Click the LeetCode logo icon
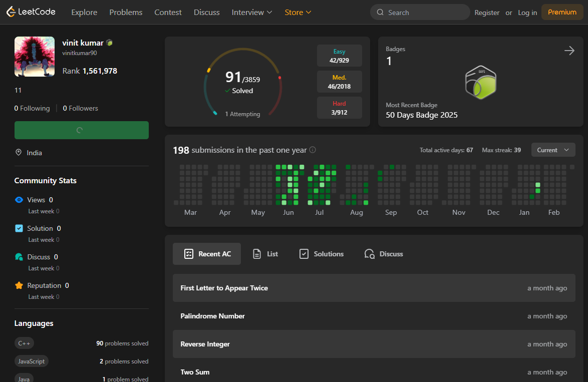The width and height of the screenshot is (588, 382). tap(12, 12)
